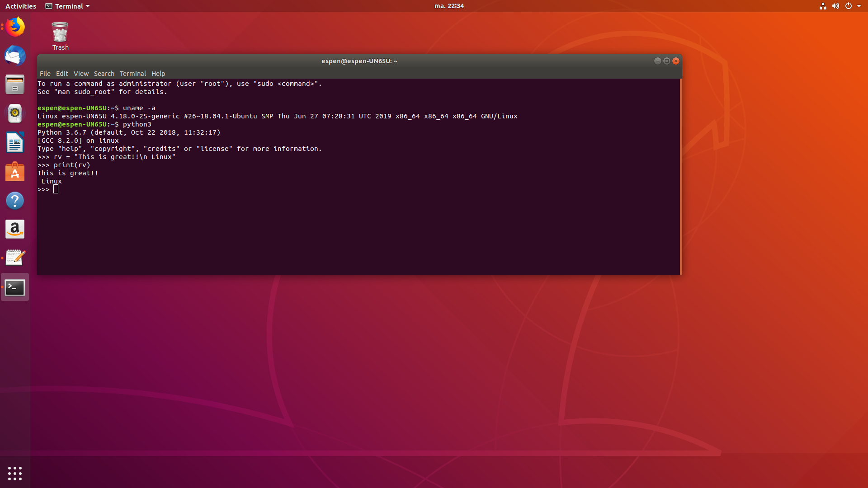Screen dimensions: 868x488
Task: Open the Text Editor from dock
Action: point(15,258)
